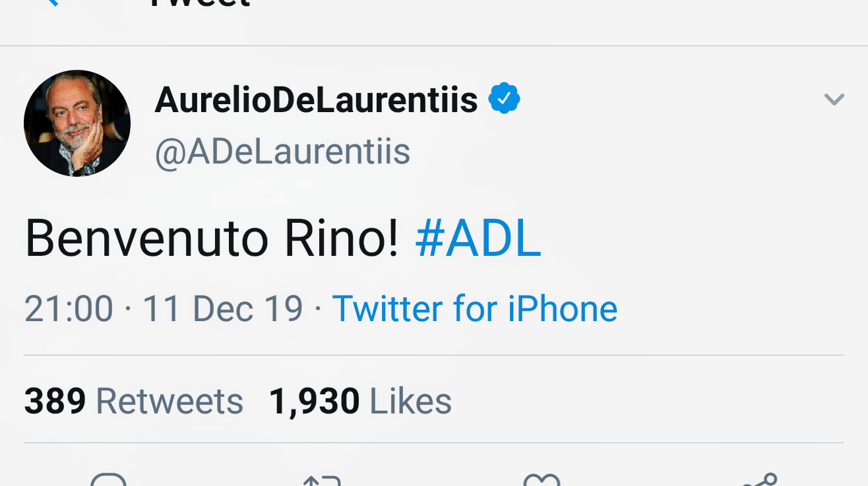Click the 21:00 timestamp
This screenshot has width=868, height=486.
[x=69, y=309]
